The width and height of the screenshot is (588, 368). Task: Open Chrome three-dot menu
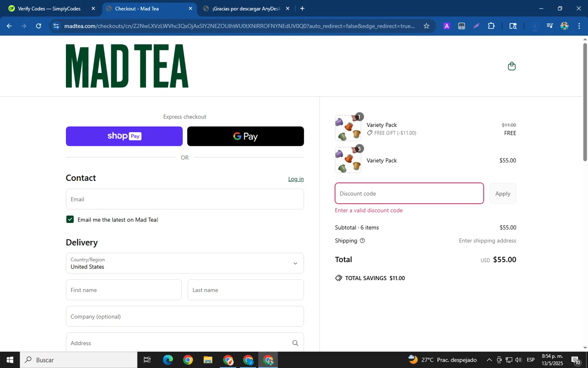[579, 26]
